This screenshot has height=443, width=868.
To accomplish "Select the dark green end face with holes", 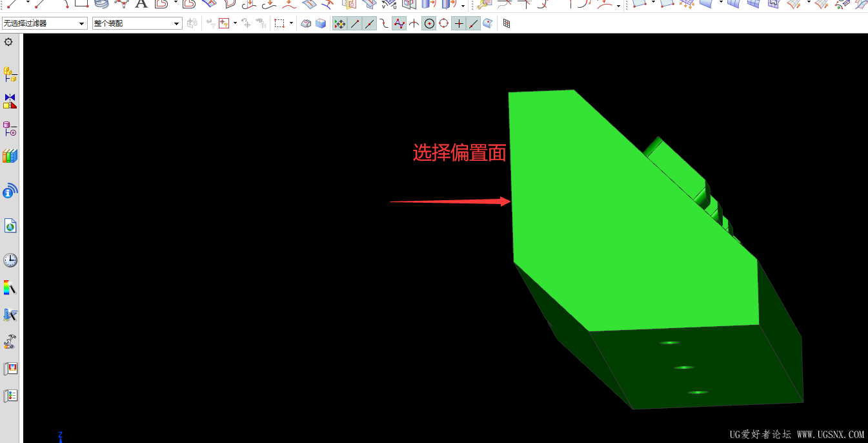I will click(x=697, y=367).
